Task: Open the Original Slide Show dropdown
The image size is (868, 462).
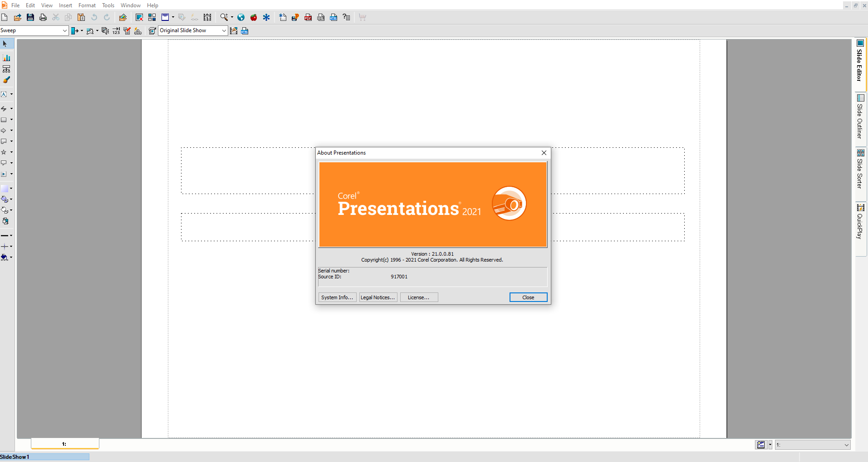Action: click(224, 31)
